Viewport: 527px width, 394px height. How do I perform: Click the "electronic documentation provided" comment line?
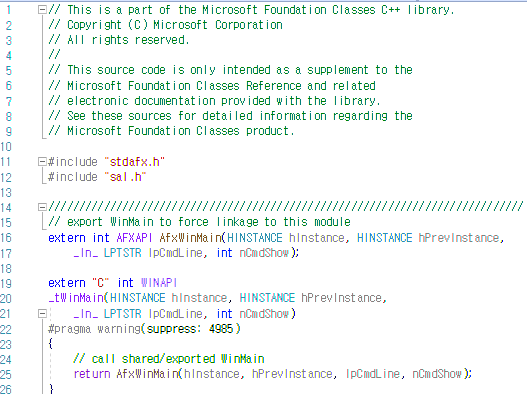click(214, 101)
